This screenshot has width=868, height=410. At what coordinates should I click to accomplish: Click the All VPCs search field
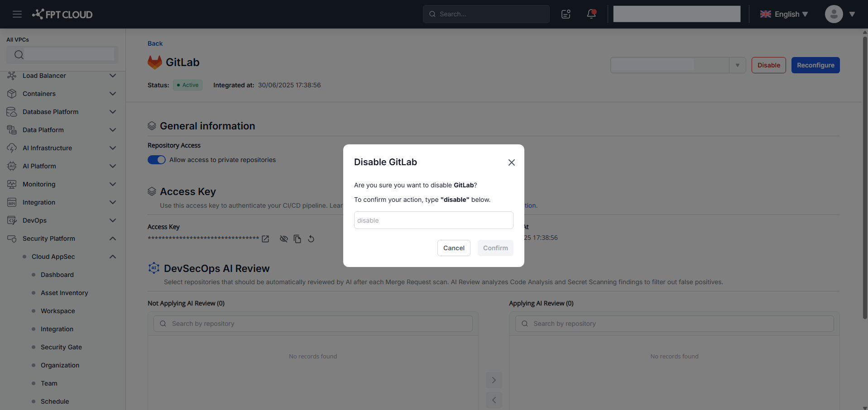(x=62, y=55)
